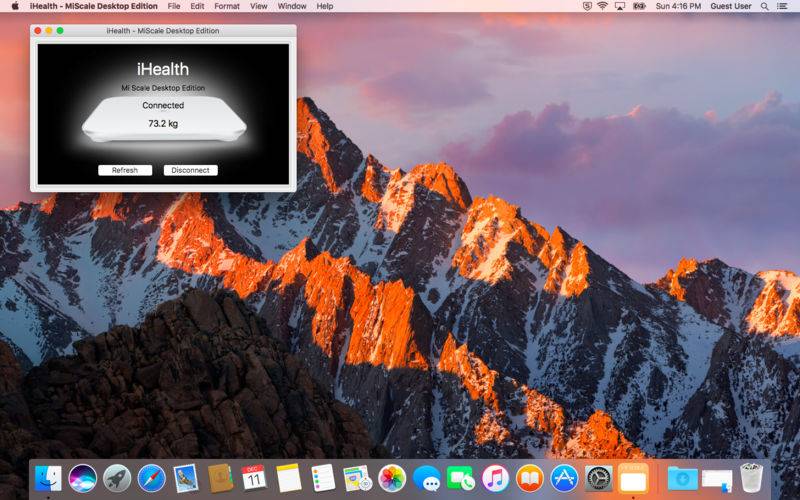Open the View menu
Screen dimensions: 800x500
point(258,6)
